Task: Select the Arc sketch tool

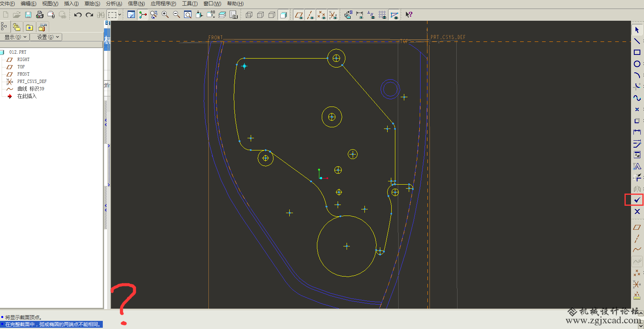Action: click(x=637, y=75)
